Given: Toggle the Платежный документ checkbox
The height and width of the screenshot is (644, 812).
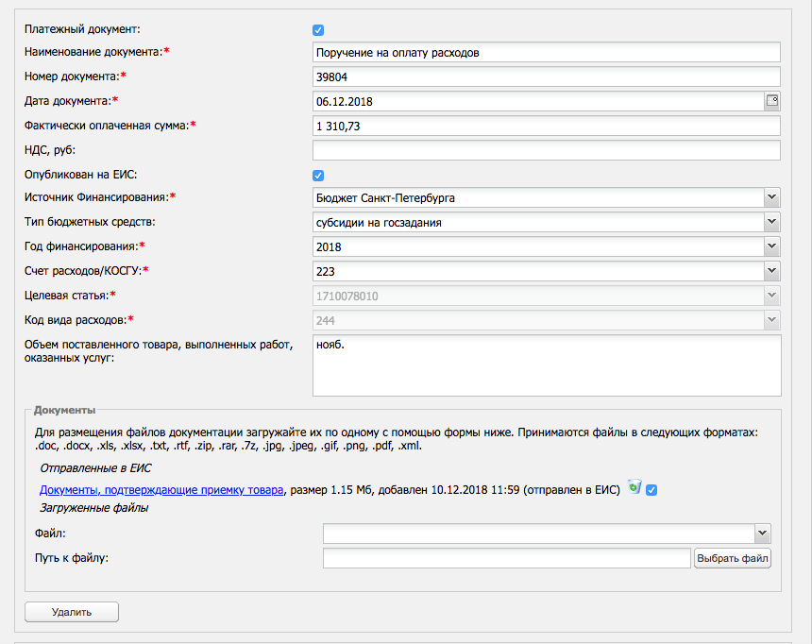Looking at the screenshot, I should [x=318, y=30].
